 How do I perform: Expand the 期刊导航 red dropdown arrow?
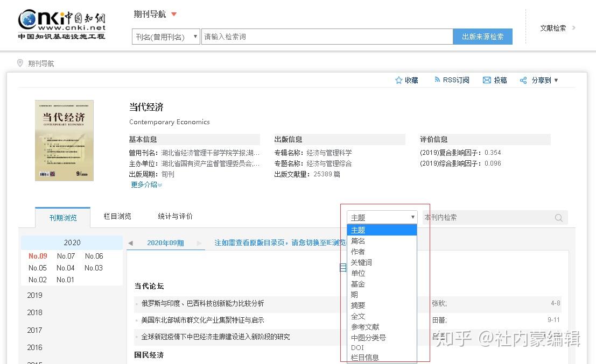174,15
